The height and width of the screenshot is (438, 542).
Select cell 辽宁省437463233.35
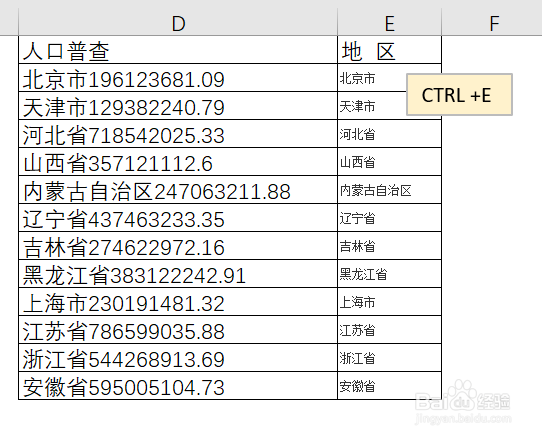click(x=178, y=218)
